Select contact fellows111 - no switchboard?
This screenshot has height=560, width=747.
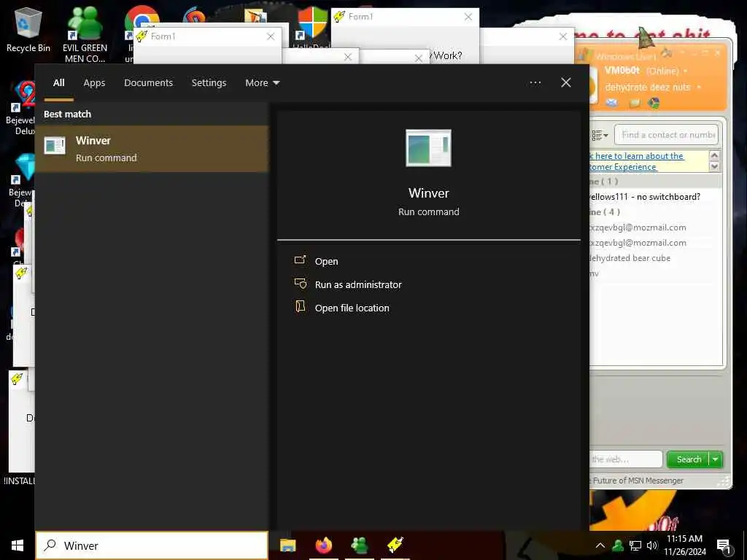point(645,197)
